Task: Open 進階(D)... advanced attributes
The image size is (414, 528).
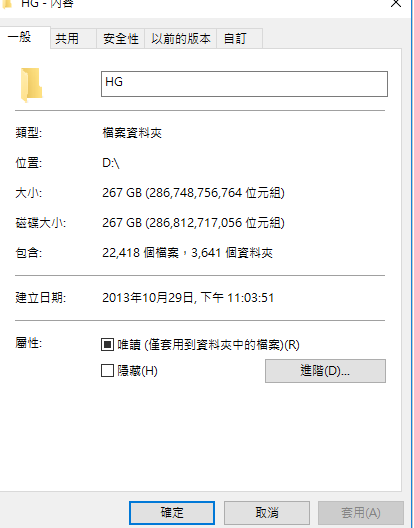Action: [x=325, y=371]
